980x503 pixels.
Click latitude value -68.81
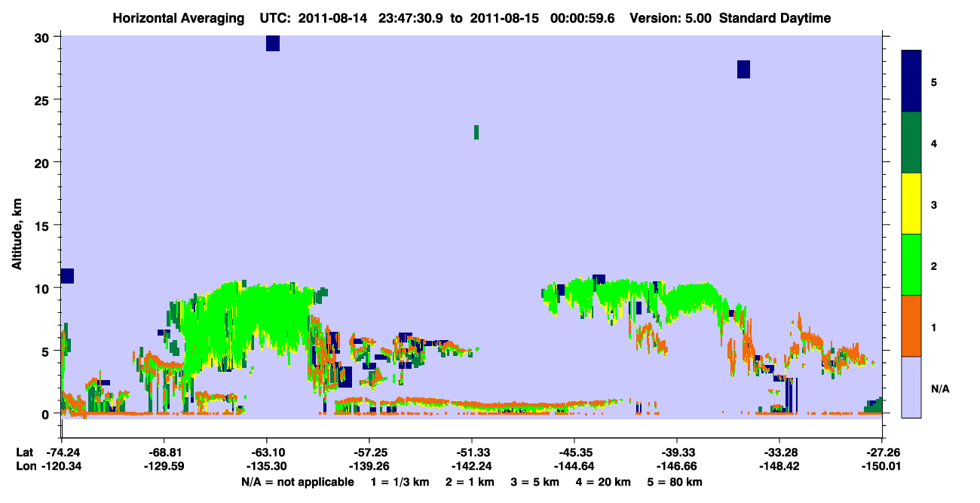164,452
